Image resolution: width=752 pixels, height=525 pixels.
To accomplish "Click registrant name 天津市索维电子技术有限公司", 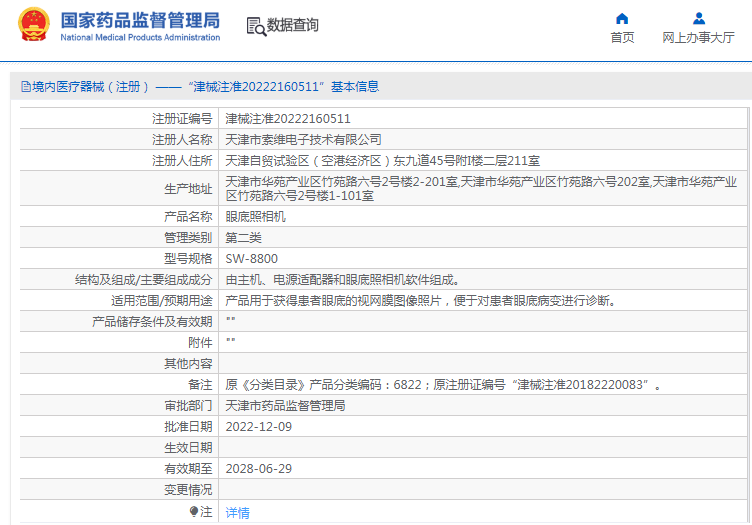I will (x=303, y=139).
